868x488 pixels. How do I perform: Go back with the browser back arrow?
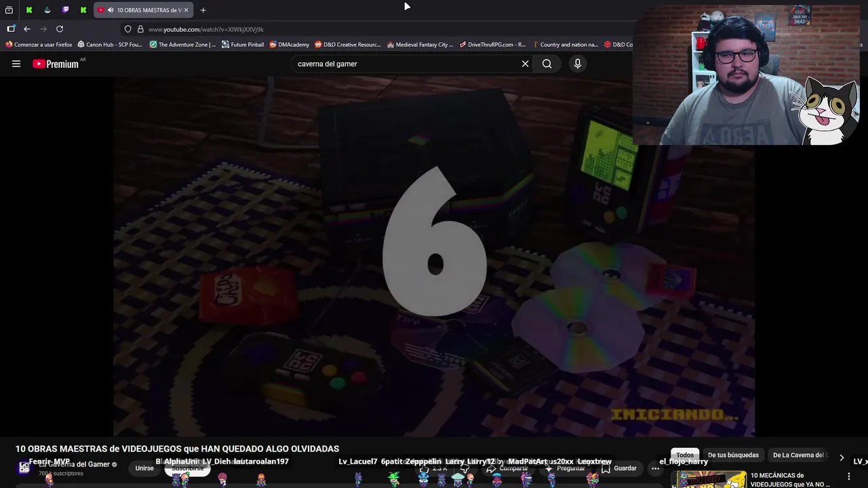[x=27, y=29]
